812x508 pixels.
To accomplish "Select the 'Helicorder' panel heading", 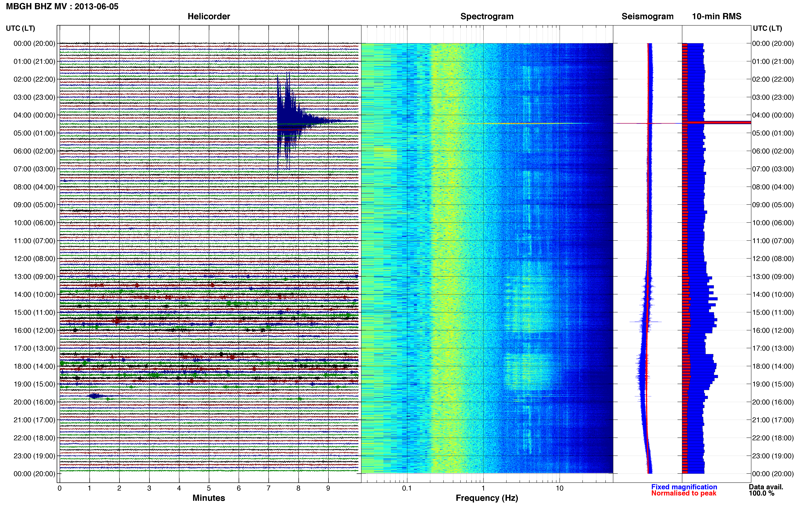I will [209, 16].
